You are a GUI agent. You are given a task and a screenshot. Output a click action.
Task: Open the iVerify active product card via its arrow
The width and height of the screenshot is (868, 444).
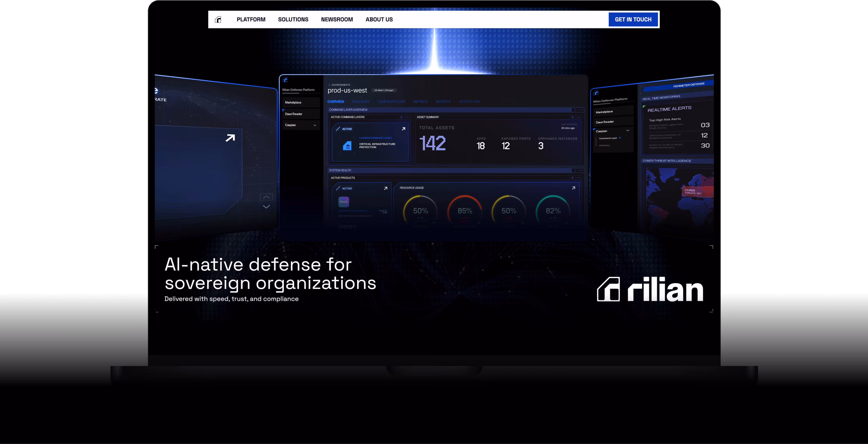point(385,189)
